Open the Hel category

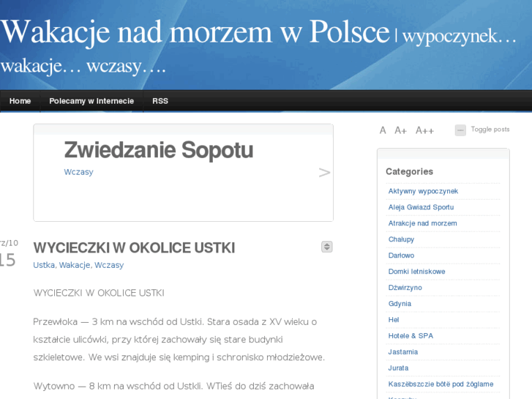pyautogui.click(x=394, y=319)
